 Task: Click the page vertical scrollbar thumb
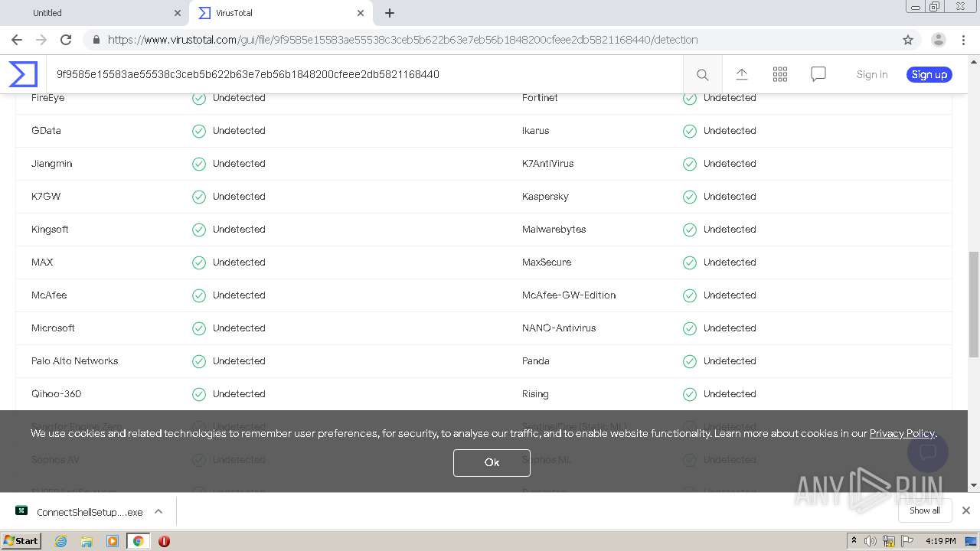(x=974, y=304)
